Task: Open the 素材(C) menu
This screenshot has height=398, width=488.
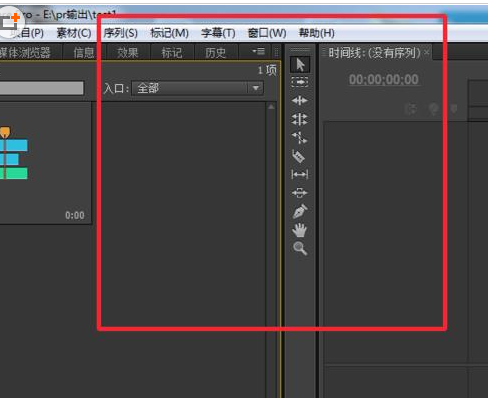Action: [74, 33]
